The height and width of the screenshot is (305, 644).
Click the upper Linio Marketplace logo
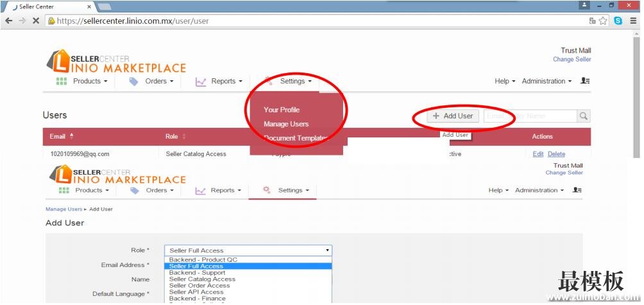(x=117, y=61)
